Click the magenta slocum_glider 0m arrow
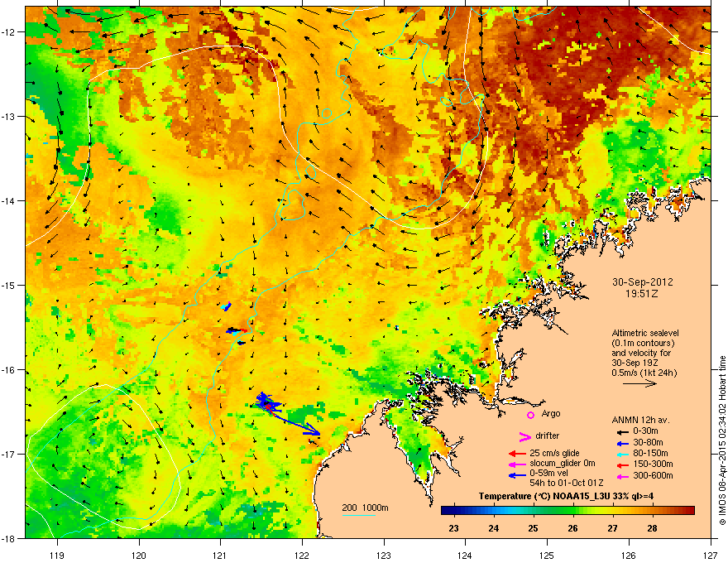The image size is (728, 563). point(517,464)
